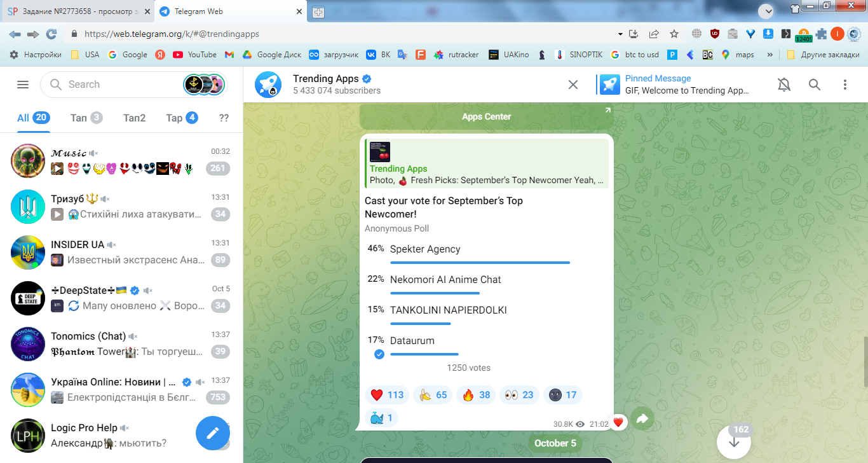Select Spekter Agency poll option
868x463 pixels.
487,252
